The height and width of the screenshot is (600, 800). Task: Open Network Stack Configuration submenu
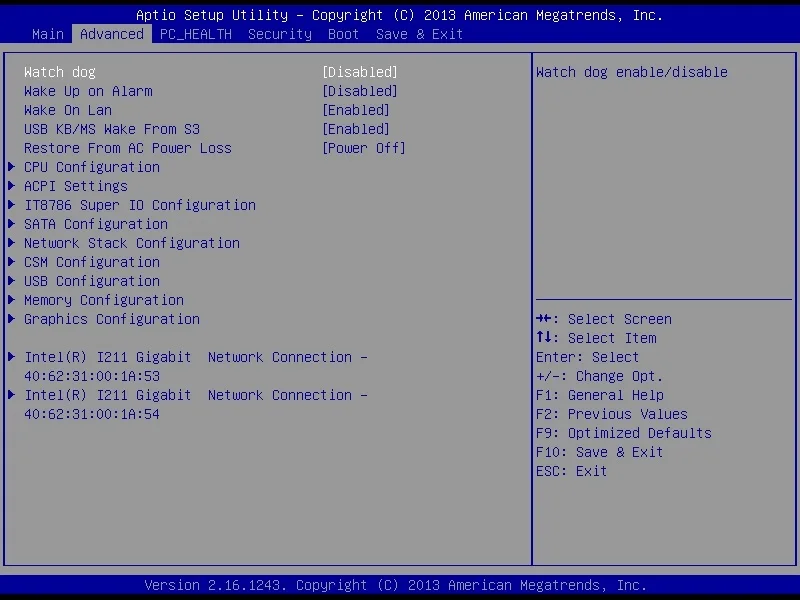132,243
